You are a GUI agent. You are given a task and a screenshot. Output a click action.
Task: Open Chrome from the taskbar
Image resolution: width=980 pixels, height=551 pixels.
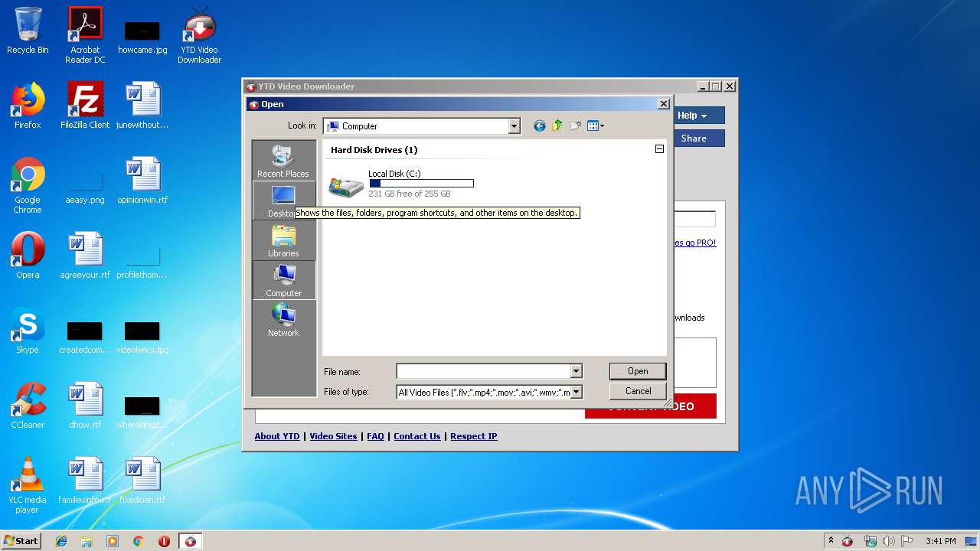coord(138,541)
